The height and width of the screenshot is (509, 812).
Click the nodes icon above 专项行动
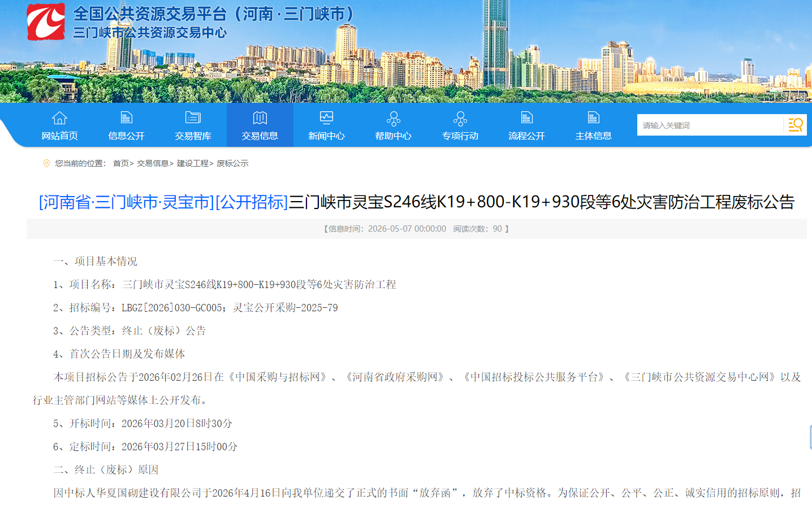point(460,119)
